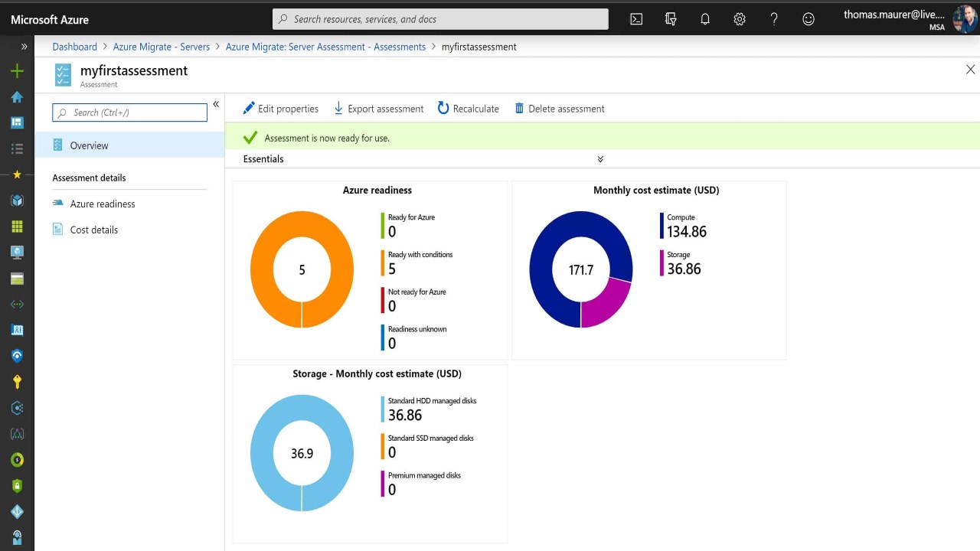Open the green lock Security Center icon

[17, 486]
